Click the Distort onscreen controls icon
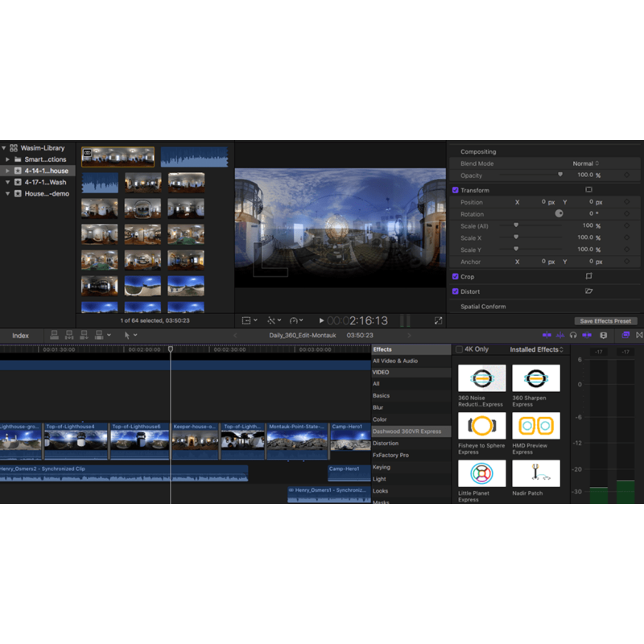Screen dimensions: 644x644 pos(588,291)
